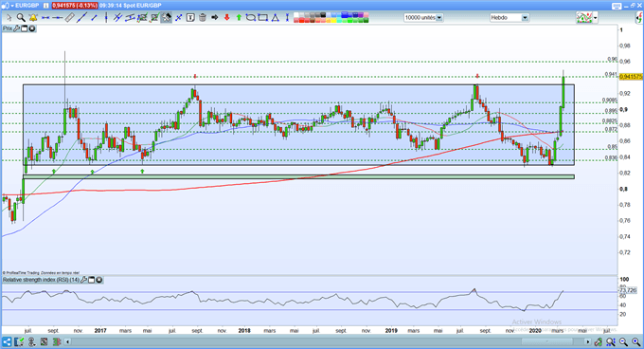Viewport: 644px width, 349px height.
Task: Close the RSI indicator panel
Action: [99, 280]
